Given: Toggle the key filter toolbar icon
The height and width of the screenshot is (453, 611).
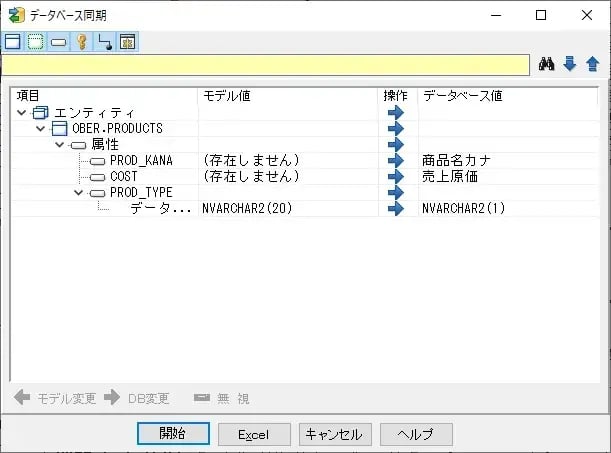Looking at the screenshot, I should point(81,42).
